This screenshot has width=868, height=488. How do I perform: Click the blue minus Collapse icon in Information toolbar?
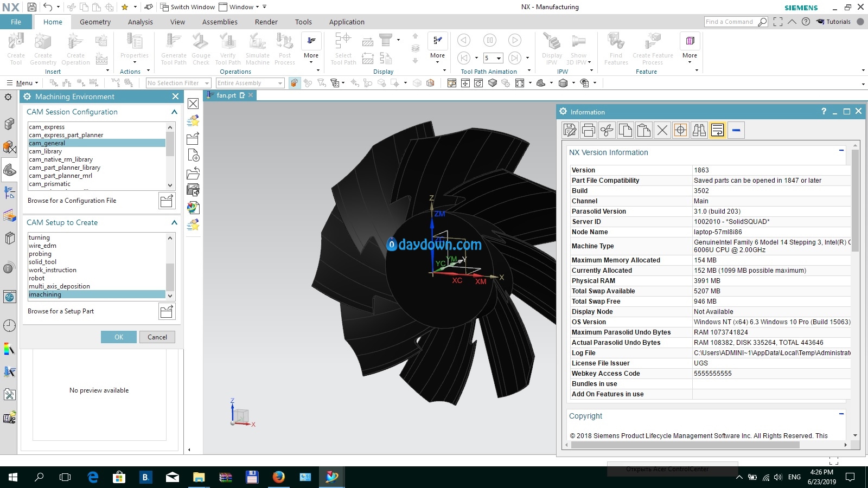pos(736,130)
